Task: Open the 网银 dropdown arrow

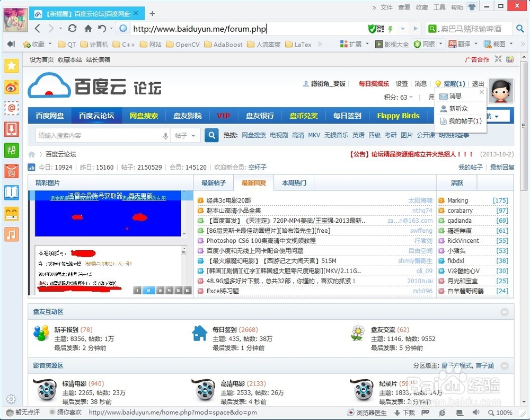Action: pyautogui.click(x=441, y=44)
